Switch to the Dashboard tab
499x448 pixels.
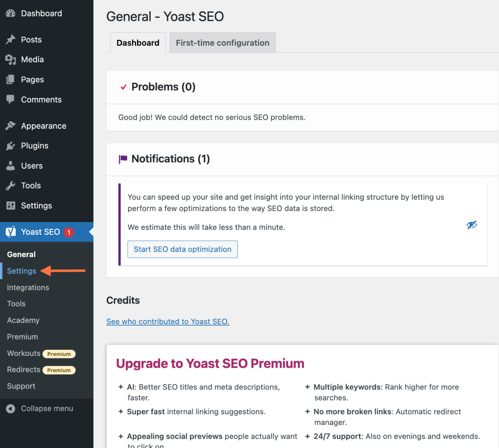pos(138,43)
